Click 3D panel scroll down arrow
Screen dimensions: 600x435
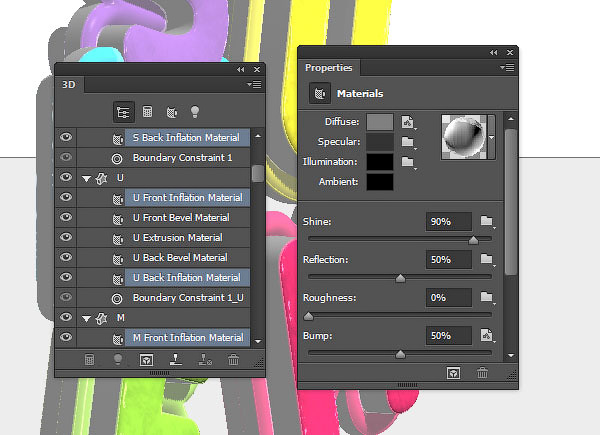point(258,341)
